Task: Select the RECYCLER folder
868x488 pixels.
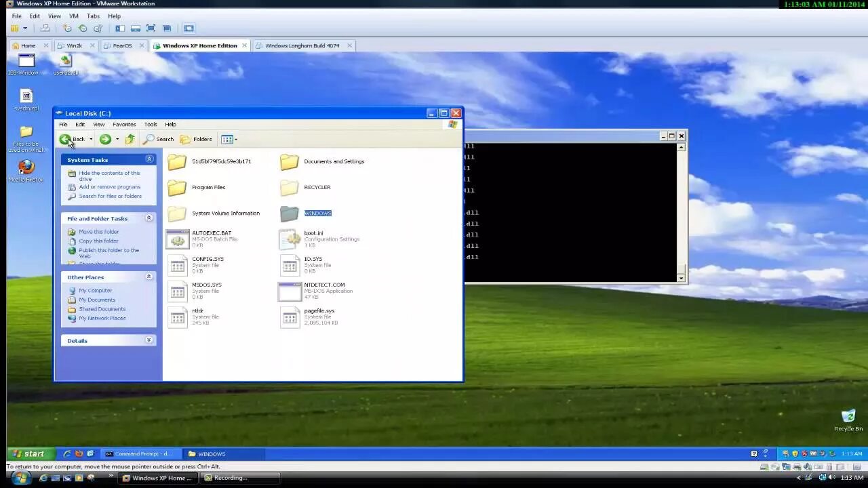Action: pos(305,187)
